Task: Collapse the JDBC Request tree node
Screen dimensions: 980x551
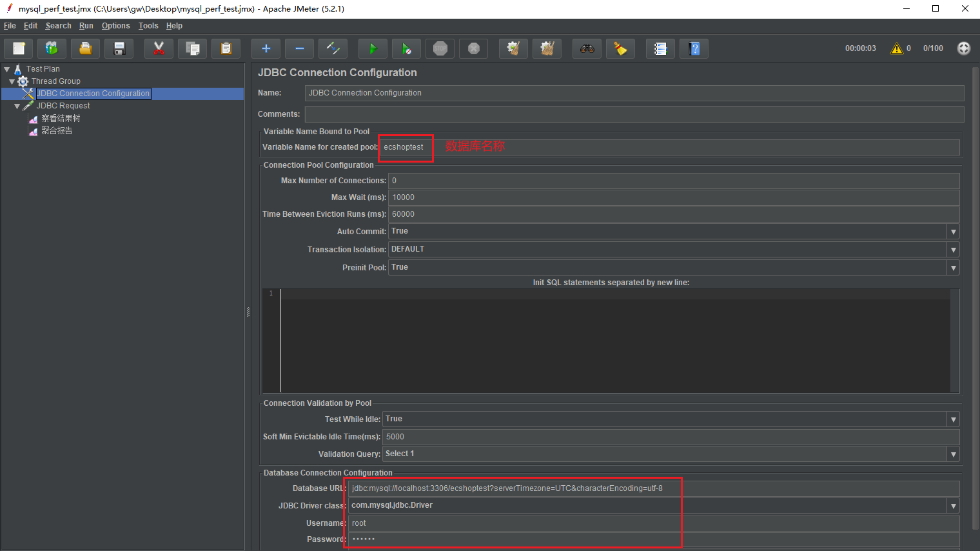Action: point(17,106)
